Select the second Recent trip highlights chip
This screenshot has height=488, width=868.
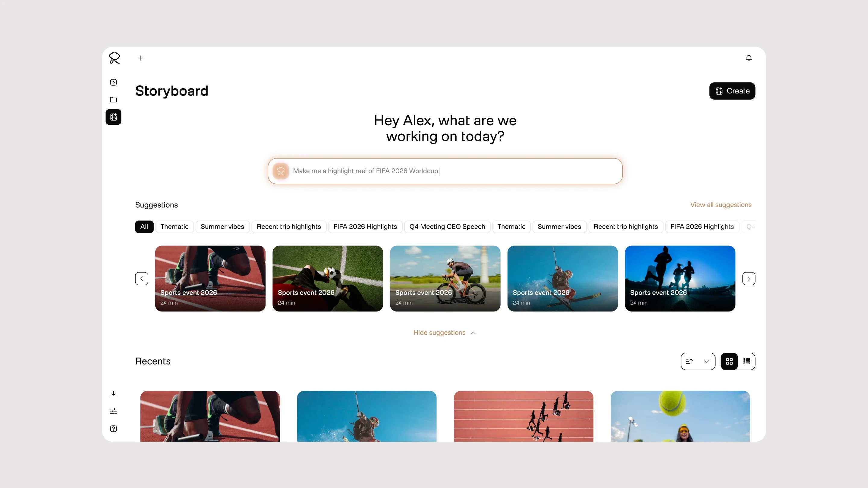tap(626, 227)
